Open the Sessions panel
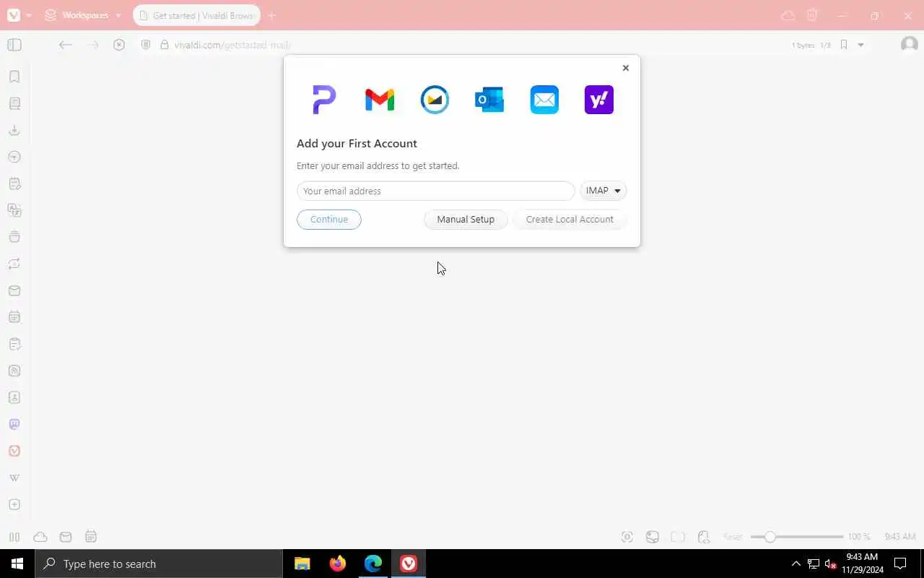This screenshot has width=924, height=578. click(14, 264)
